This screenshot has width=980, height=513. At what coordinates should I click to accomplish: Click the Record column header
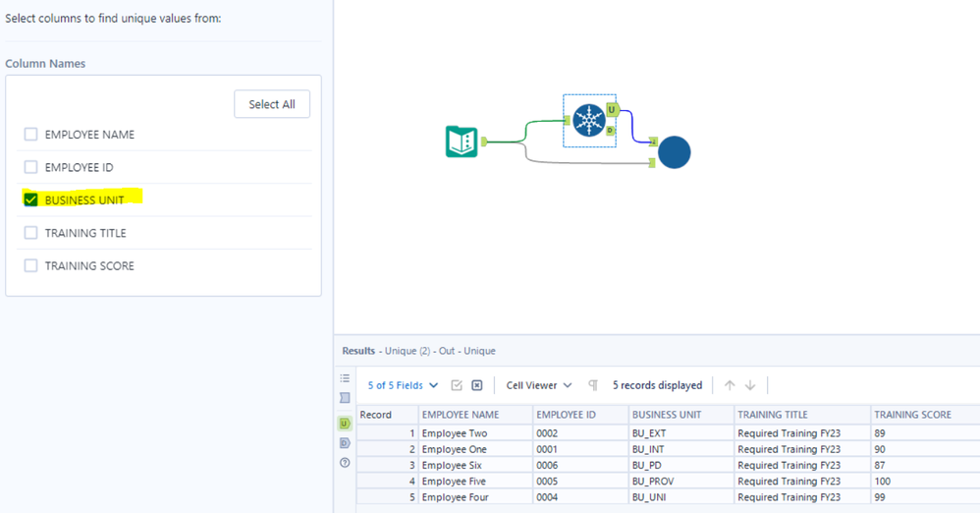(387, 414)
